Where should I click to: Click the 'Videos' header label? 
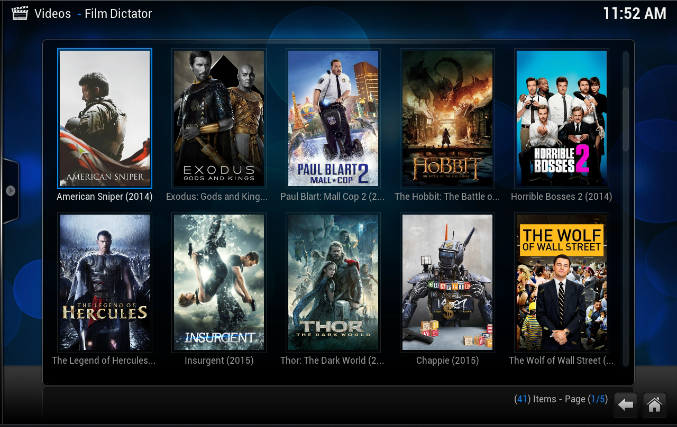(x=52, y=14)
